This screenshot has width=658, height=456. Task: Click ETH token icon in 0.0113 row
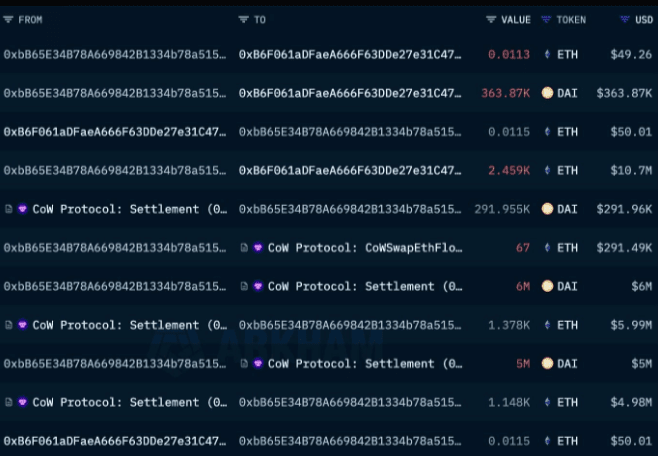pos(547,55)
